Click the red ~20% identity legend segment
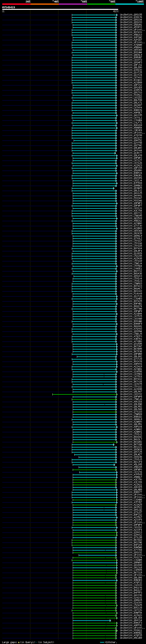Image resolution: width=146 pixels, height=644 pixels. click(x=16, y=4)
